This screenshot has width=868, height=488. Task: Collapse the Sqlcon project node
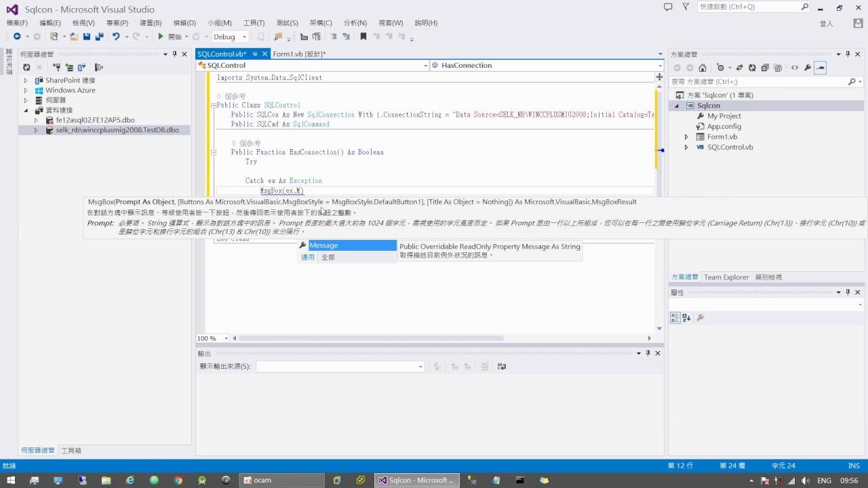coord(676,106)
